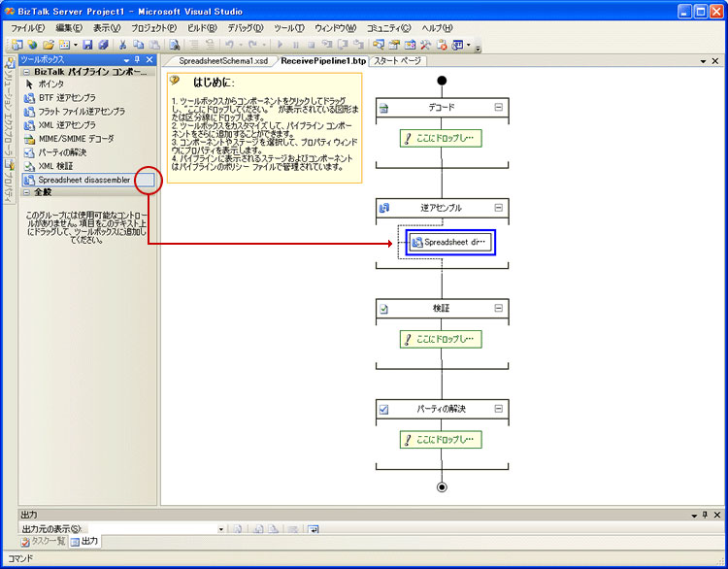Click the Save floppy disk icon
728x569 pixels.
[x=87, y=45]
